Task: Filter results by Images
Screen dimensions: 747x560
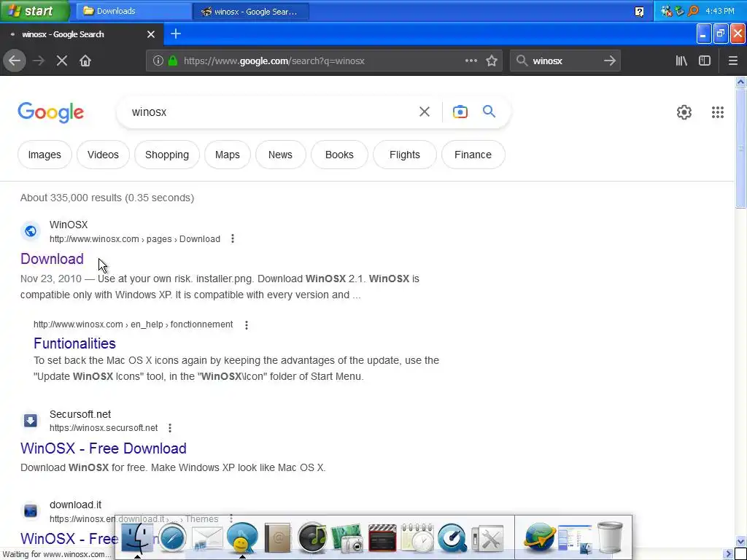Action: tap(44, 155)
